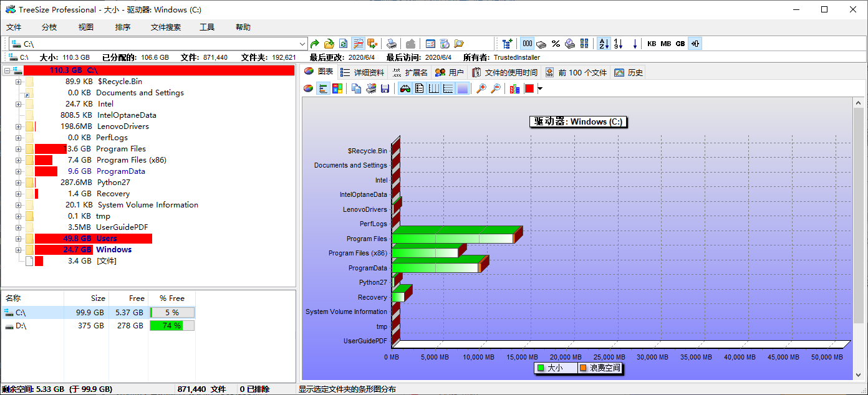The image size is (868, 395).
Task: Select the D:\ drive row
Action: (x=98, y=325)
